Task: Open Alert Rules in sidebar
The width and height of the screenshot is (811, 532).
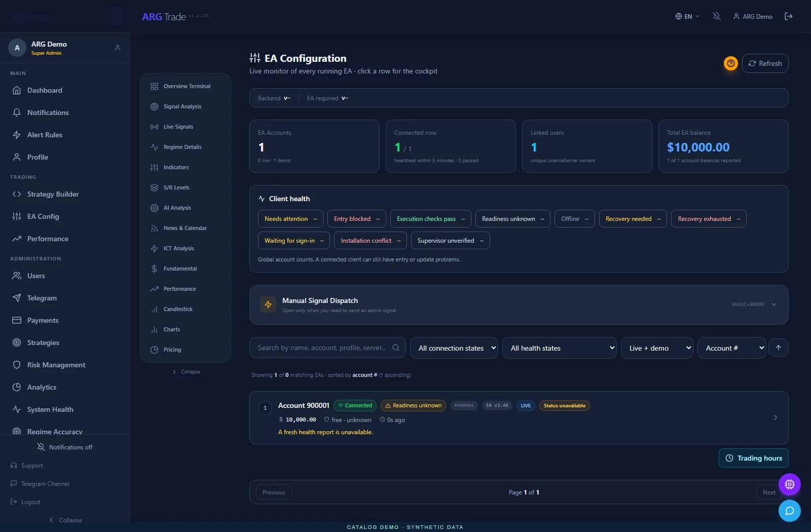Action: click(64, 135)
